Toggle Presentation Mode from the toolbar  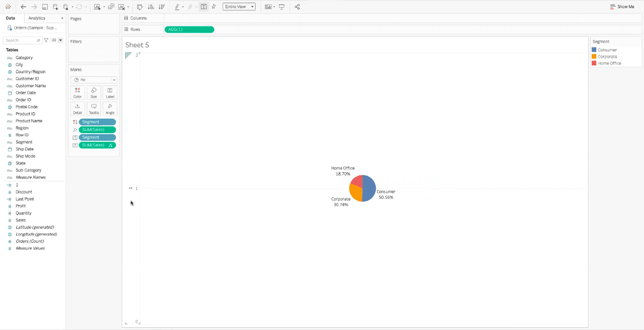click(282, 6)
